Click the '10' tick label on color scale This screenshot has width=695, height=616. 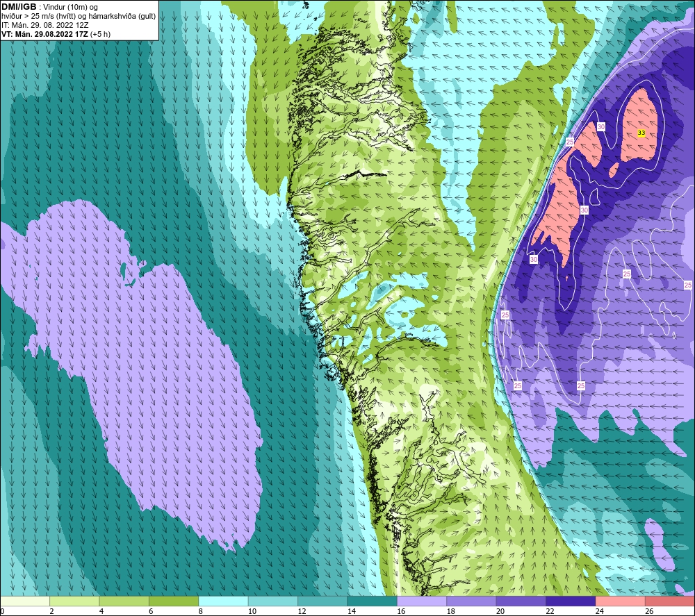click(x=252, y=611)
